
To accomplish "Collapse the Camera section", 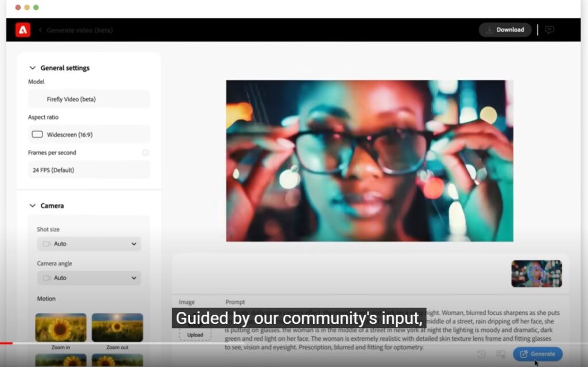I will (x=32, y=206).
